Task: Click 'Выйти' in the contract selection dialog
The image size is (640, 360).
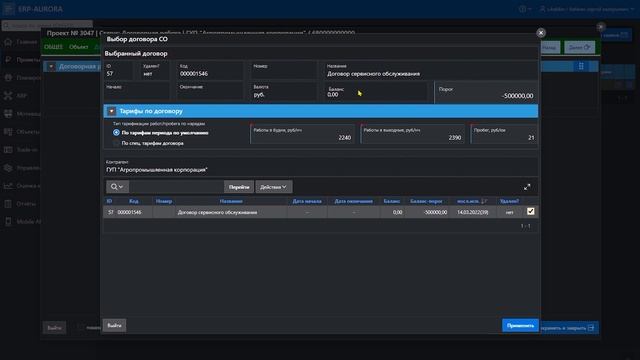Action: click(114, 325)
